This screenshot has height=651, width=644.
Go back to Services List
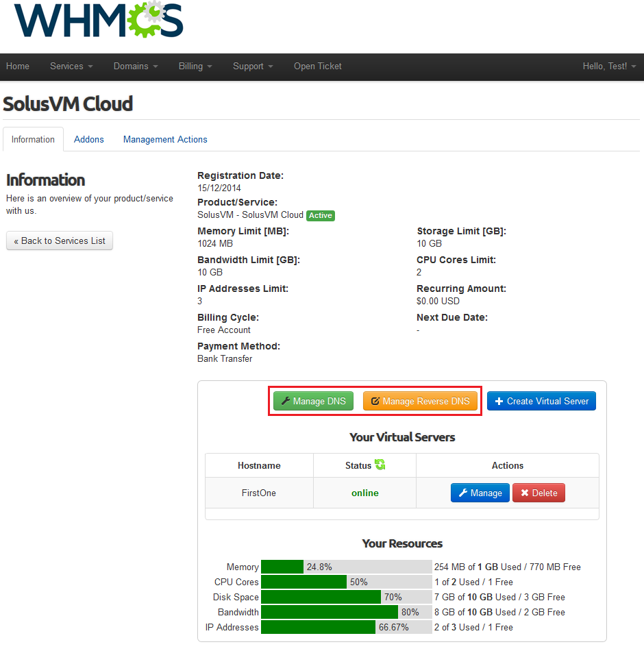tap(60, 241)
